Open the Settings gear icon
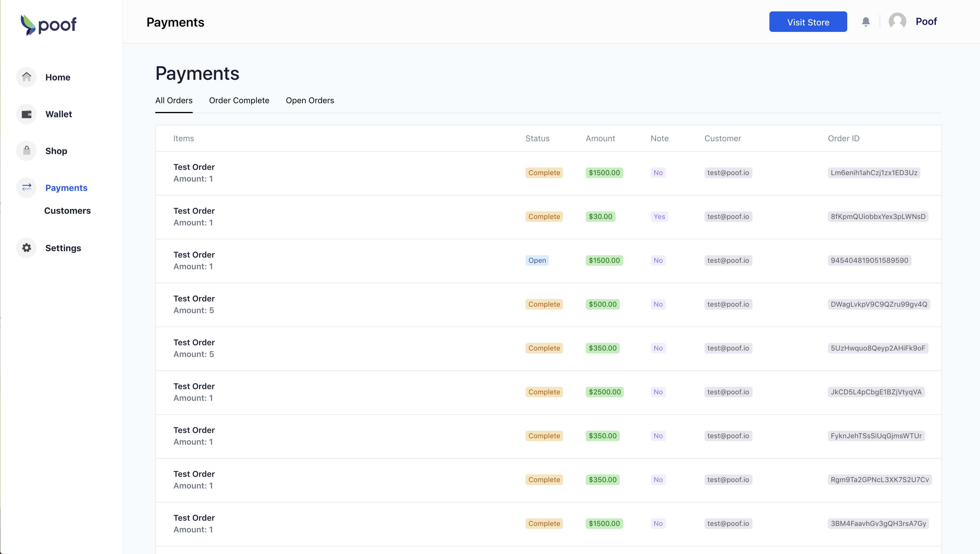The height and width of the screenshot is (554, 980). [26, 248]
